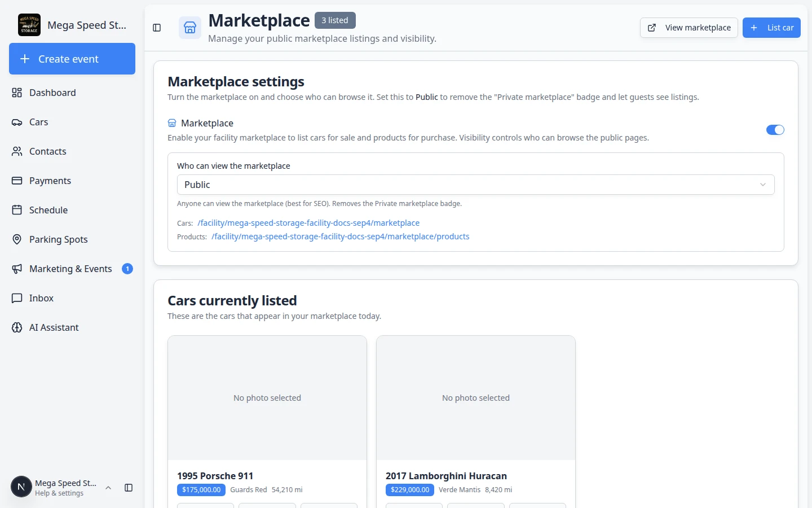Click the List car button
812x508 pixels.
click(x=771, y=28)
